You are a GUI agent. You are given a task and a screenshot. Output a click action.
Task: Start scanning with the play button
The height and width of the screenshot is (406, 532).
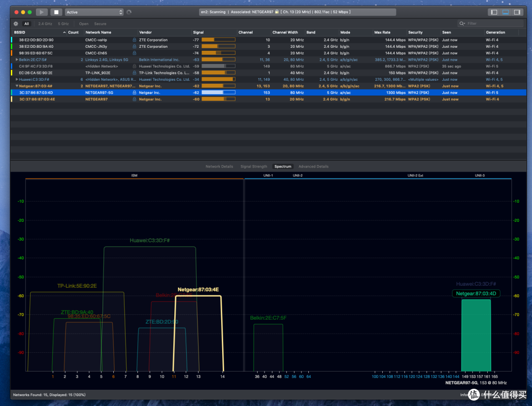[41, 12]
